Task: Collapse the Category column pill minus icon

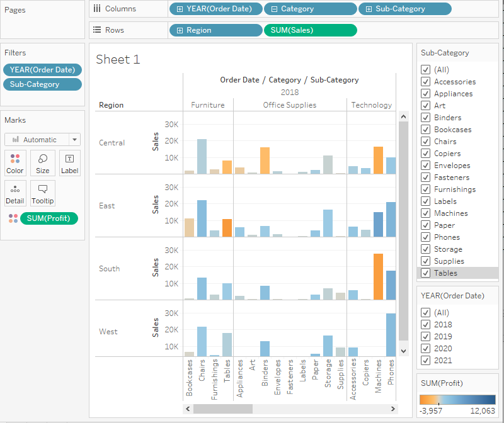Action: 274,9
